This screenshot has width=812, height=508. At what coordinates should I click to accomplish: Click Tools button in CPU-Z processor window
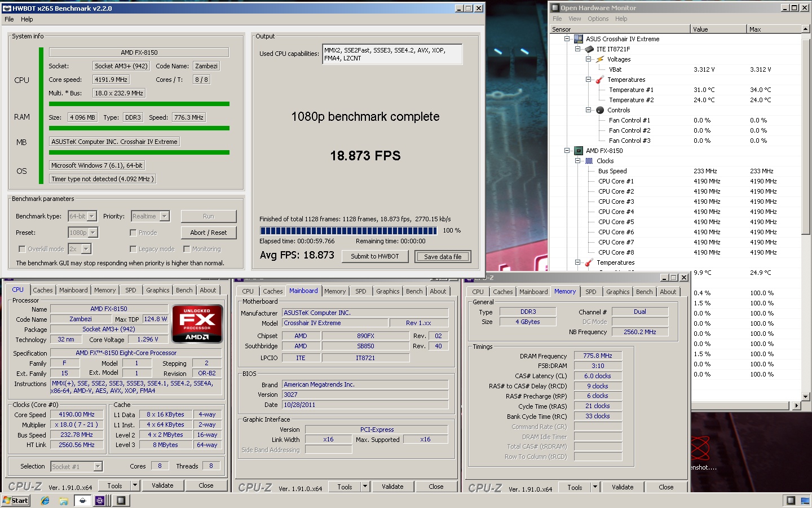click(114, 485)
